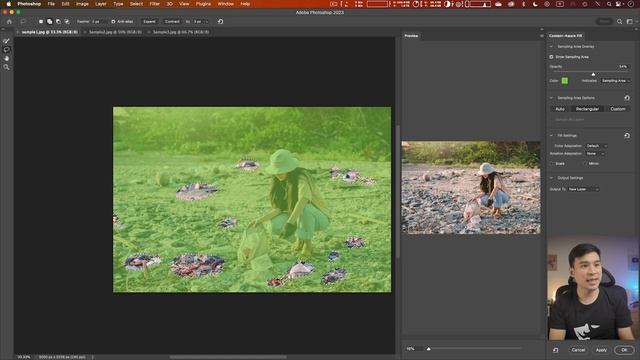Click the Preview zoom slider handle
This screenshot has height=360, width=640.
428,349
